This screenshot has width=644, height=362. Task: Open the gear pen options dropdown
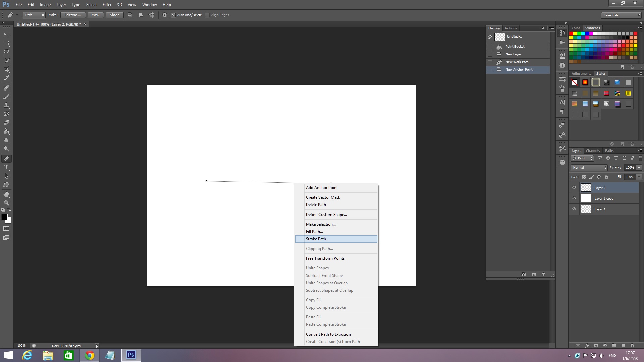[x=165, y=15]
